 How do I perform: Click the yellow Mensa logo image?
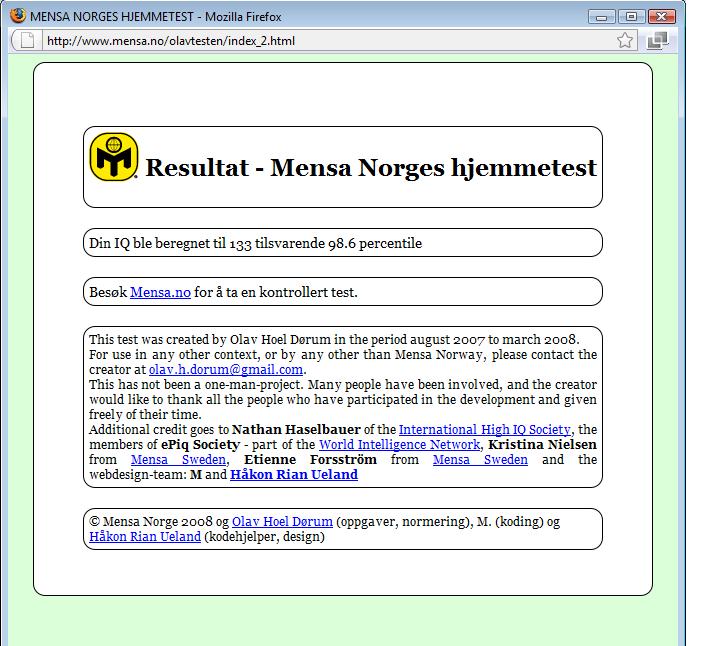(x=114, y=157)
